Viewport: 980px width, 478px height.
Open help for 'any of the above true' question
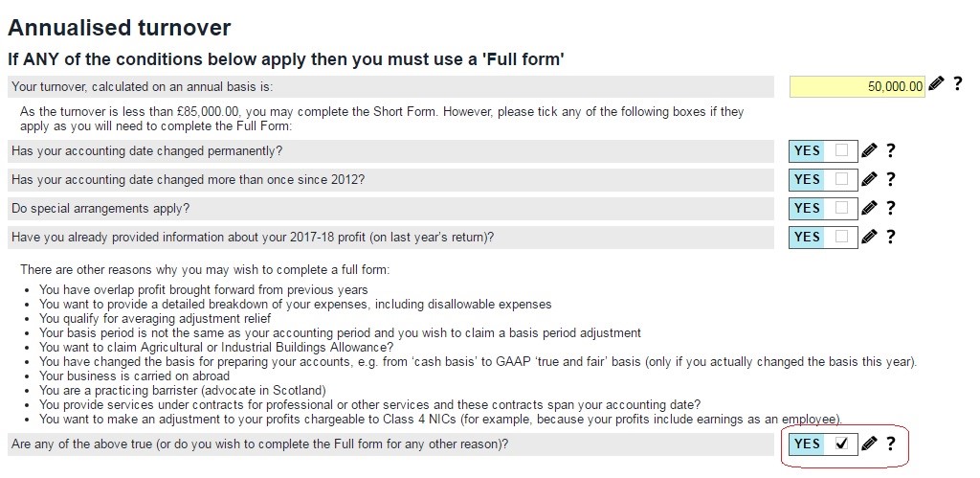pyautogui.click(x=890, y=444)
